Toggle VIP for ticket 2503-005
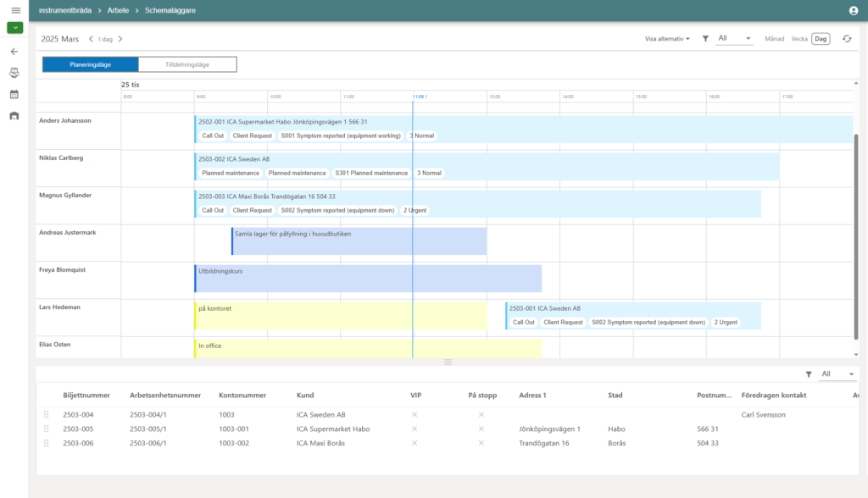 pyautogui.click(x=415, y=429)
